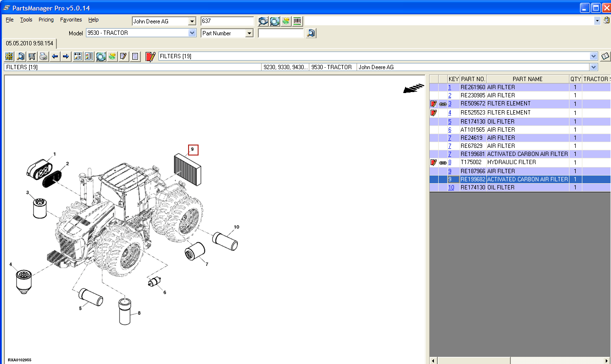Open key 5 link for OIL FILTER RE174130
Screen dimensions: 611x364
[x=450, y=122]
